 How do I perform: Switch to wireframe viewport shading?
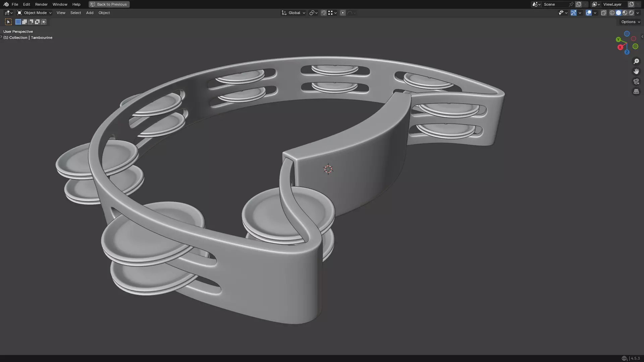click(x=612, y=13)
